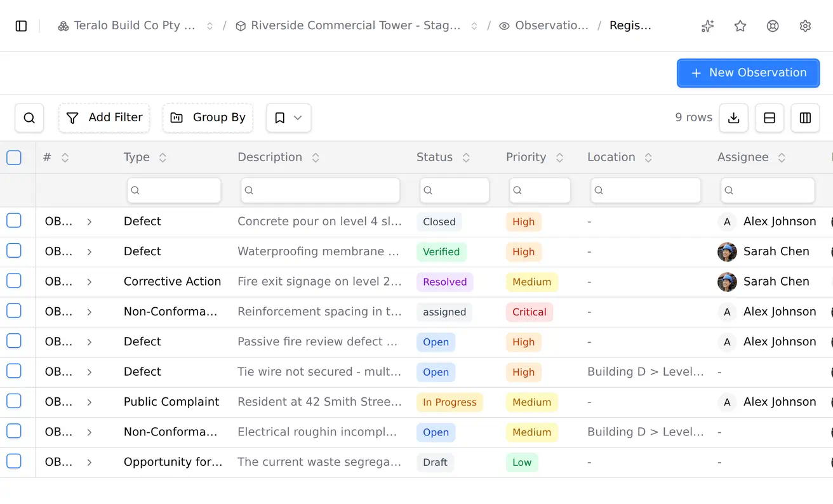Click the favorite star icon
The width and height of the screenshot is (833, 504).
(740, 26)
